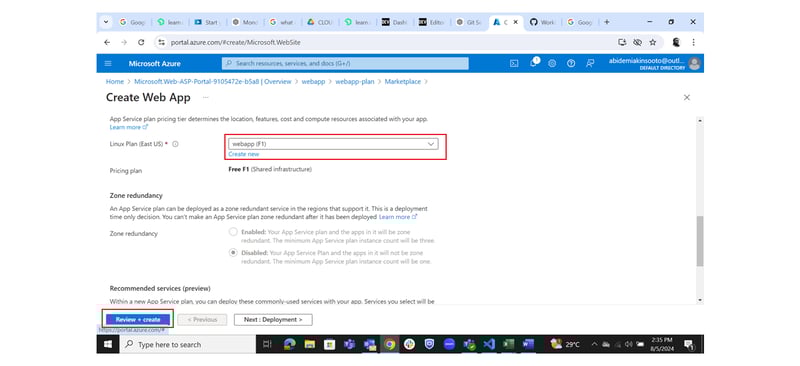Click the Azure feedback icon
This screenshot has width=800, height=366.
click(x=590, y=64)
